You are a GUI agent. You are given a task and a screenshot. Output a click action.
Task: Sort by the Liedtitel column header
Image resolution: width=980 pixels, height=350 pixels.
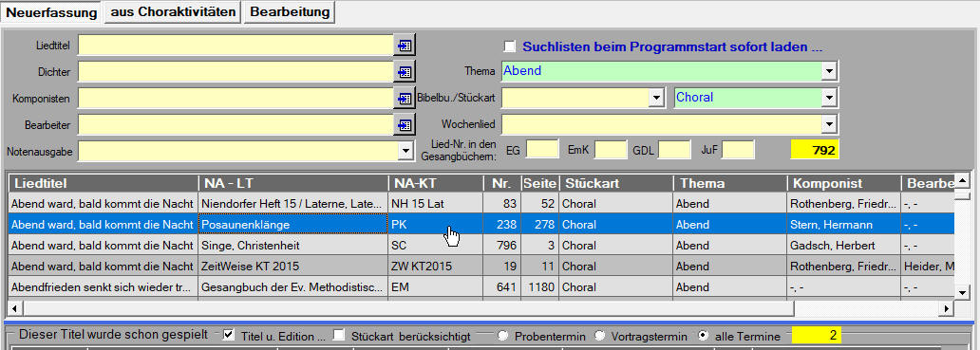[x=104, y=183]
